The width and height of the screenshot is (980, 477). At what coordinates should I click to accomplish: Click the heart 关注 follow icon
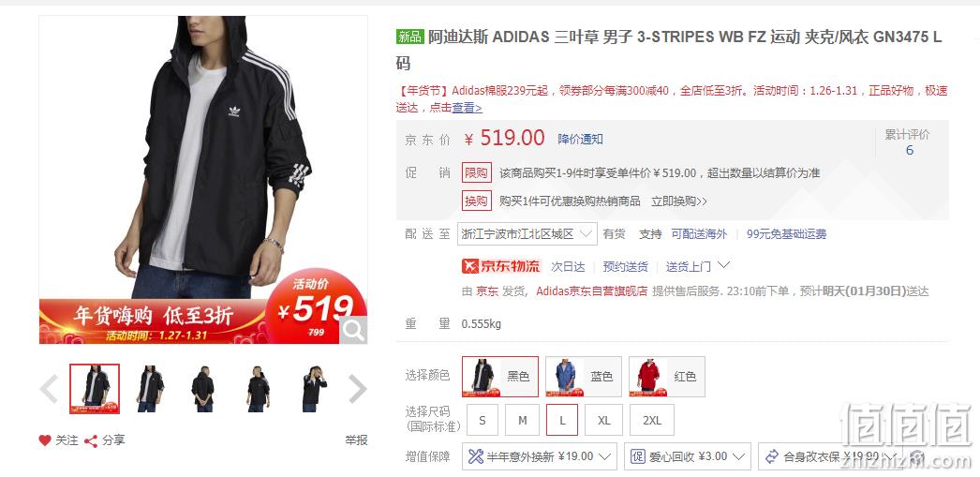[x=45, y=440]
